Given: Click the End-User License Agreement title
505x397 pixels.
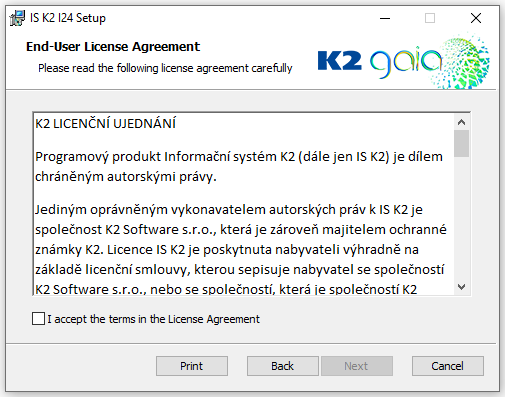Looking at the screenshot, I should click(113, 47).
